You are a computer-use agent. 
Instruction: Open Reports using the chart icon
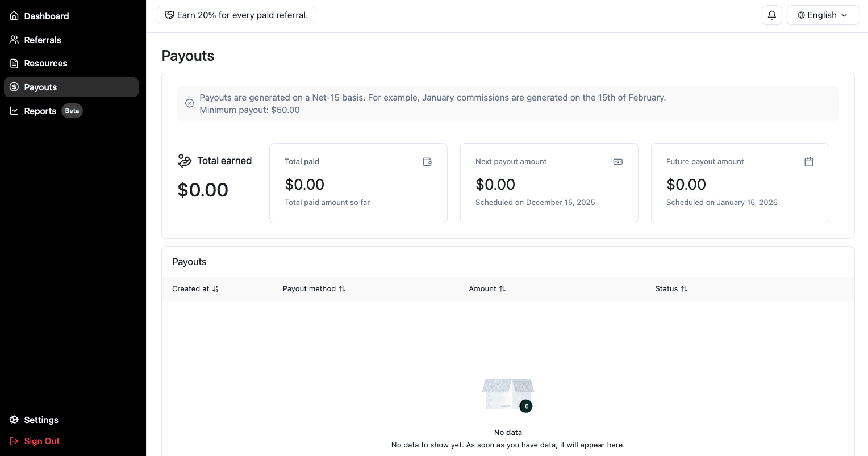pos(14,111)
